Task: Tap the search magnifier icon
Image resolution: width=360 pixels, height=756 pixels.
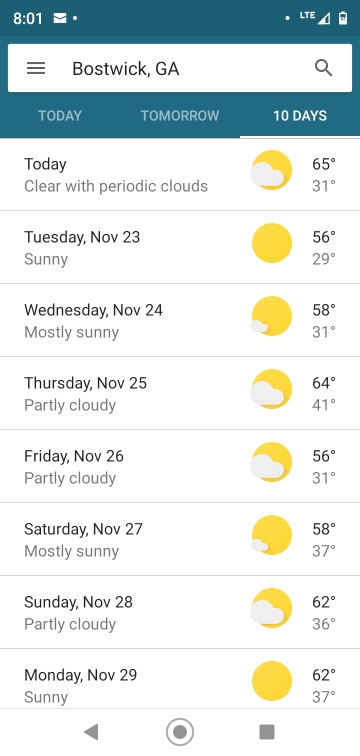Action: tap(323, 68)
